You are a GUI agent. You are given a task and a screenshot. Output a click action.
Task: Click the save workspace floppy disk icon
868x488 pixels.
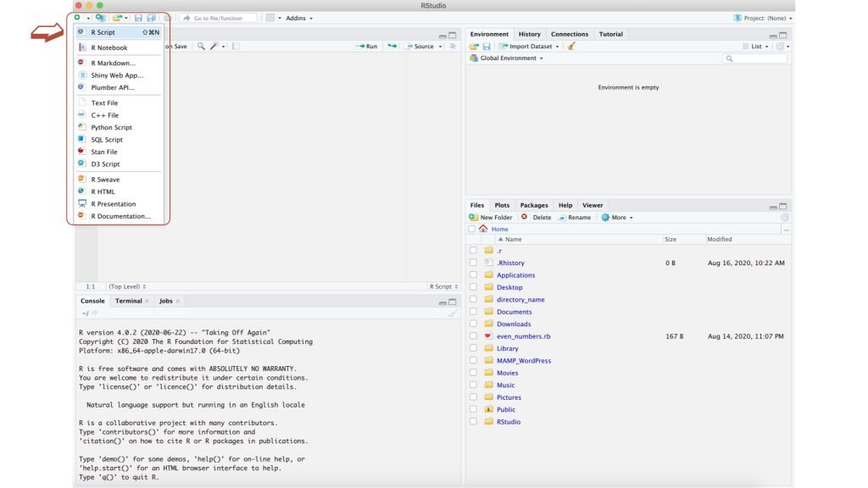pos(487,47)
